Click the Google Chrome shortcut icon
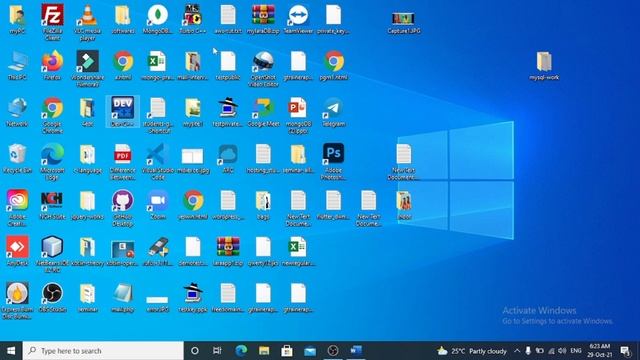This screenshot has height=360, width=640. tap(52, 109)
